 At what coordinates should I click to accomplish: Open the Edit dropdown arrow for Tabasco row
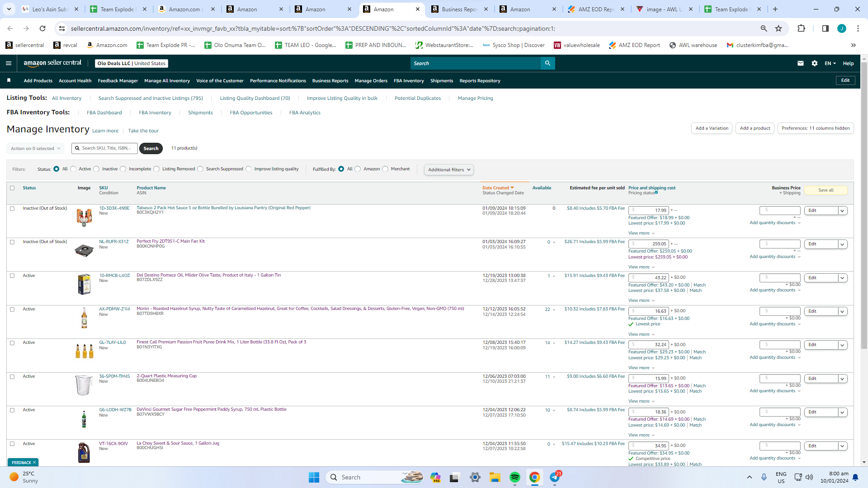coord(842,211)
